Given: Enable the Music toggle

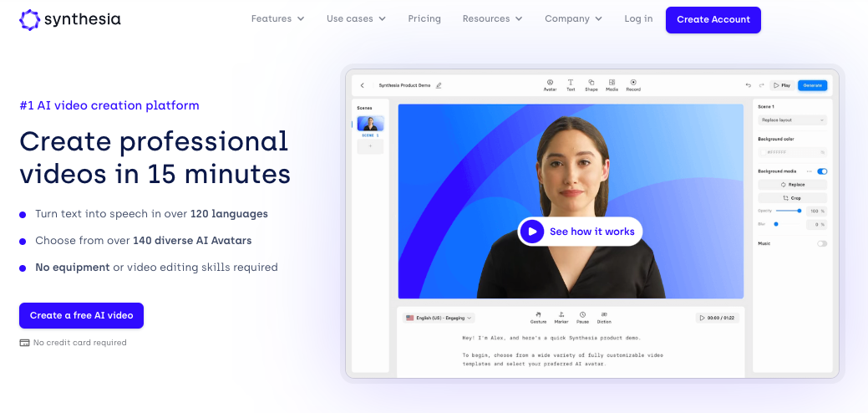Looking at the screenshot, I should (822, 243).
